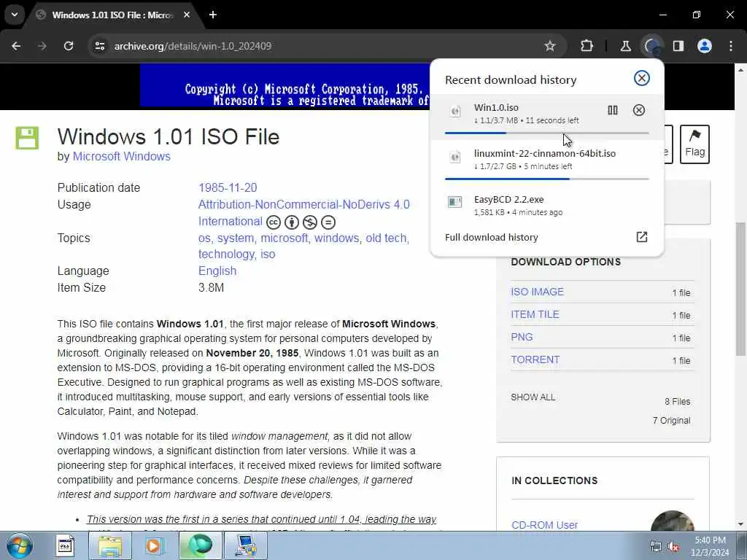Open the CD-ROM User collection link

coord(544,525)
